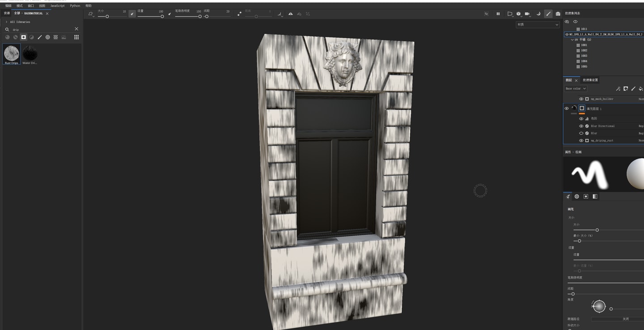The height and width of the screenshot is (330, 644).
Task: Open the 编辑 menu
Action: click(x=8, y=6)
